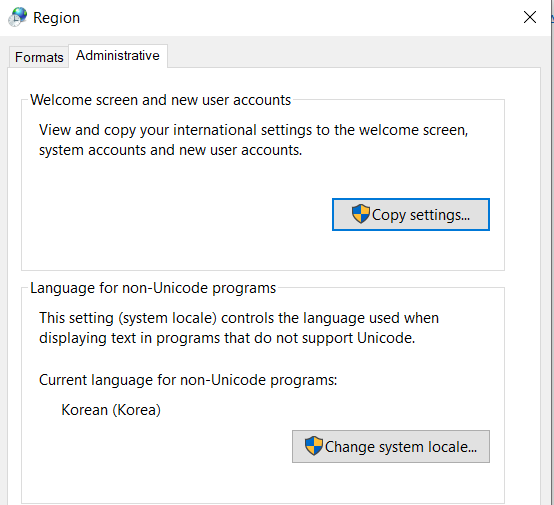Click the shield icon on Copy settings
This screenshot has height=505, width=554.
(x=361, y=213)
